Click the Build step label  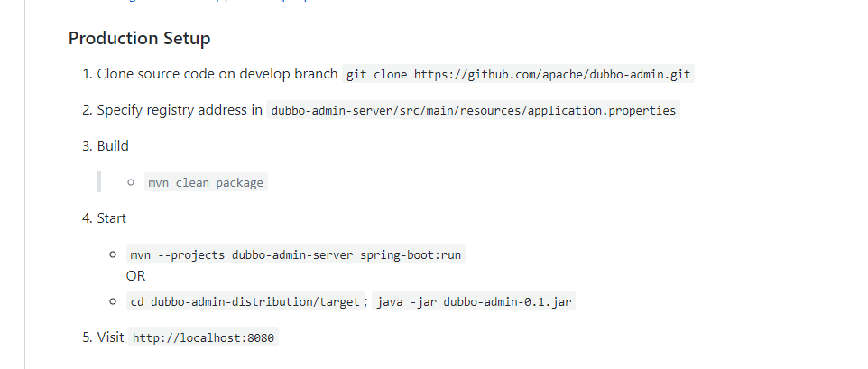pos(113,146)
